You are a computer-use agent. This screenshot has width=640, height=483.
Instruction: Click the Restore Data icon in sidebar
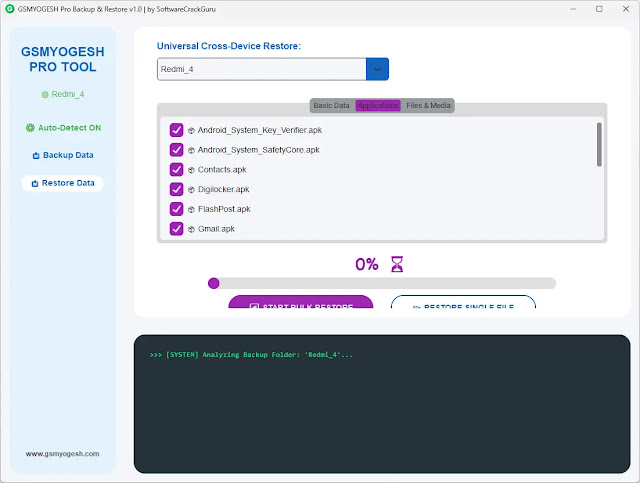36,184
